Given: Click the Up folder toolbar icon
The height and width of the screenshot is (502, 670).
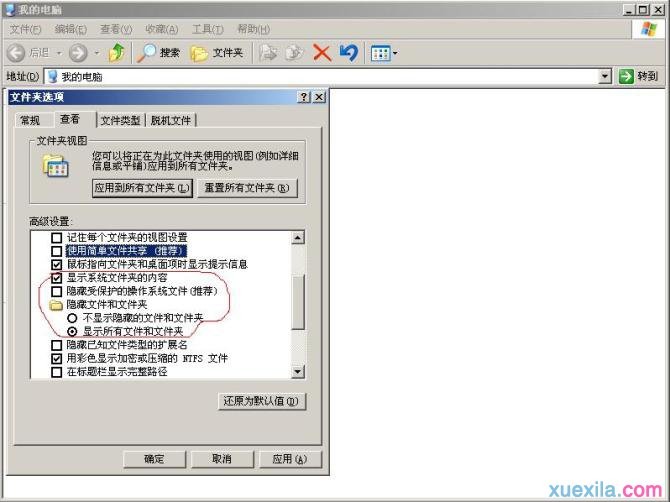Looking at the screenshot, I should pyautogui.click(x=116, y=52).
